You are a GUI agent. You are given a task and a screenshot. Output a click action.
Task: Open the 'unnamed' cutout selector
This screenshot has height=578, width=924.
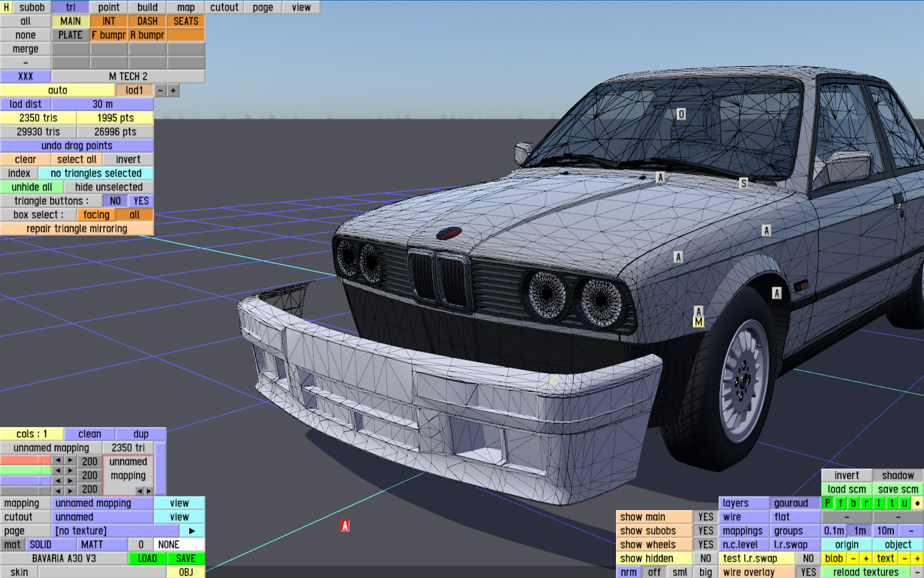[103, 517]
